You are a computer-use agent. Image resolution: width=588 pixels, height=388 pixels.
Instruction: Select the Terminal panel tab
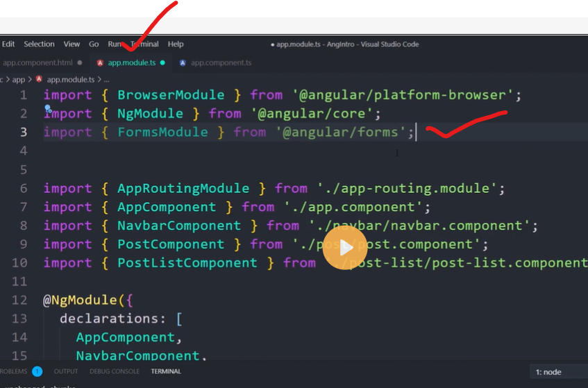166,371
